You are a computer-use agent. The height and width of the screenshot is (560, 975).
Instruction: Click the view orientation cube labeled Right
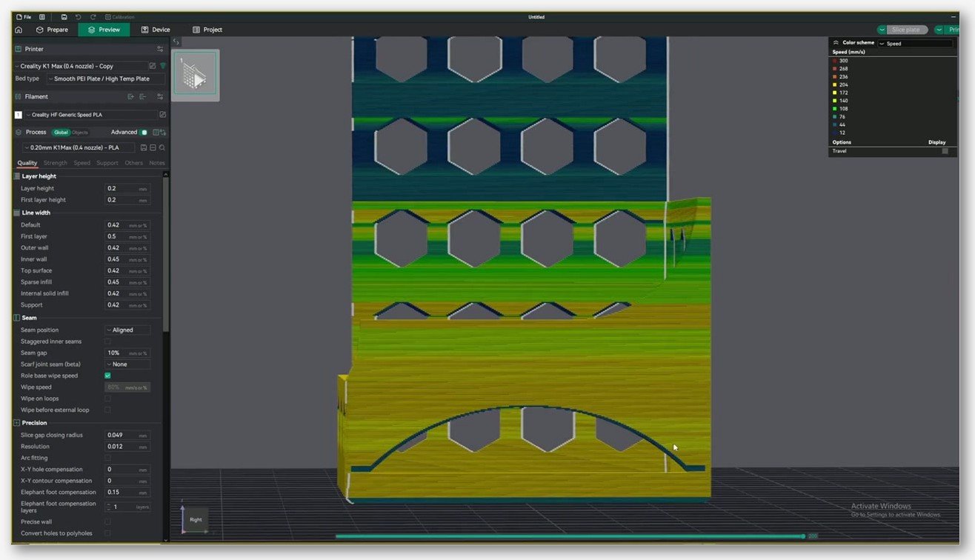pyautogui.click(x=196, y=519)
